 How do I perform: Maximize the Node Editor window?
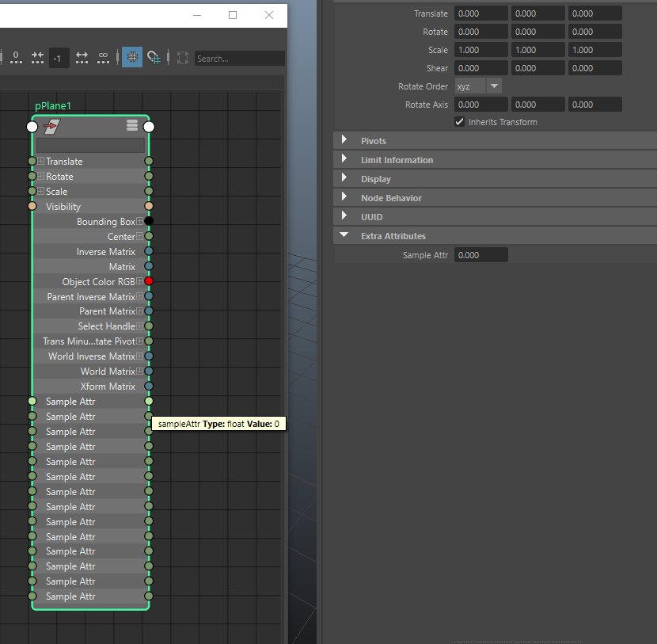[x=233, y=16]
